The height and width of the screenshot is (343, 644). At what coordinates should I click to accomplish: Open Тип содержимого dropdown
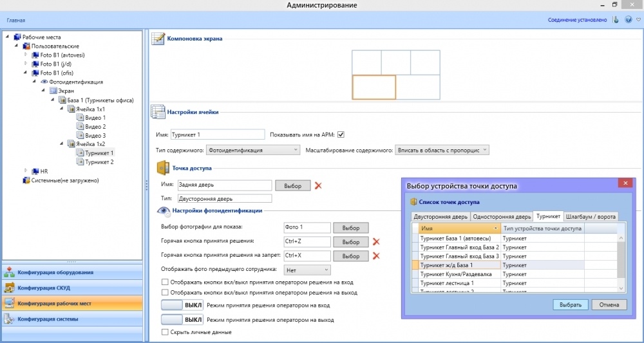click(252, 150)
